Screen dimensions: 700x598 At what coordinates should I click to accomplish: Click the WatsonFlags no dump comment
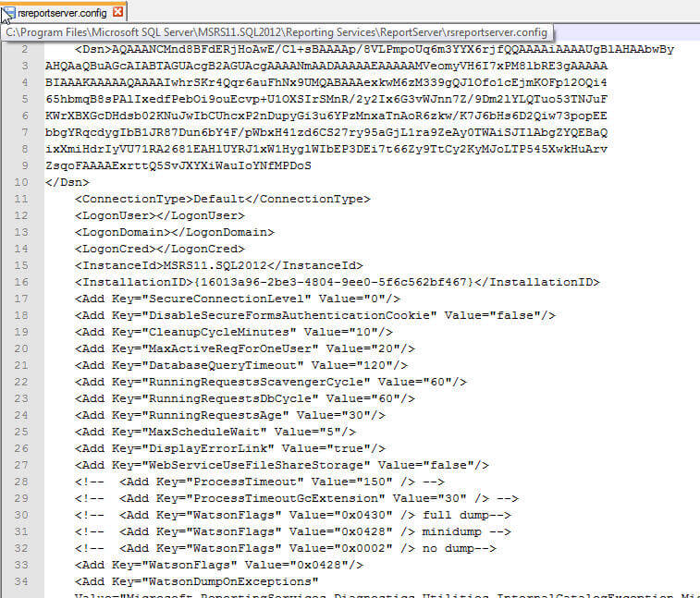click(285, 548)
